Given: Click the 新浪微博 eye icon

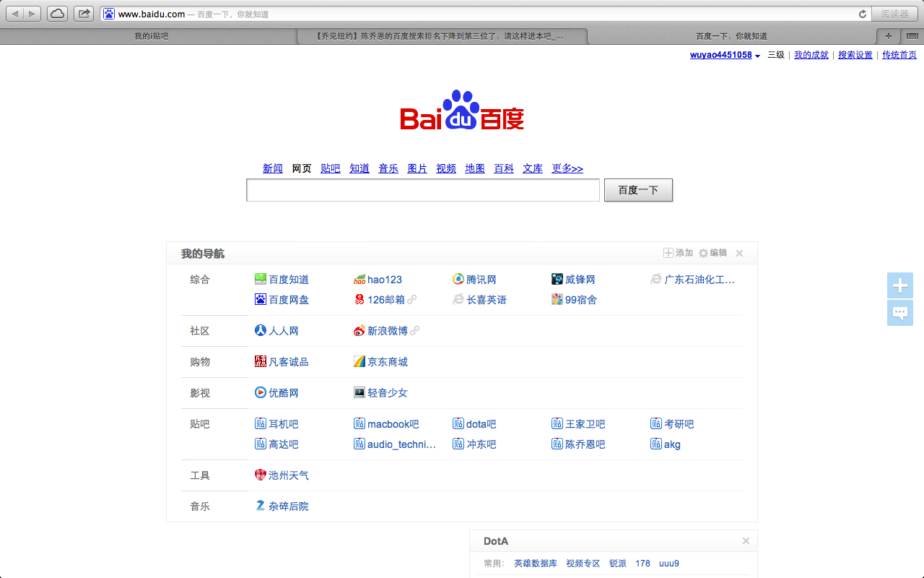Looking at the screenshot, I should click(x=359, y=330).
